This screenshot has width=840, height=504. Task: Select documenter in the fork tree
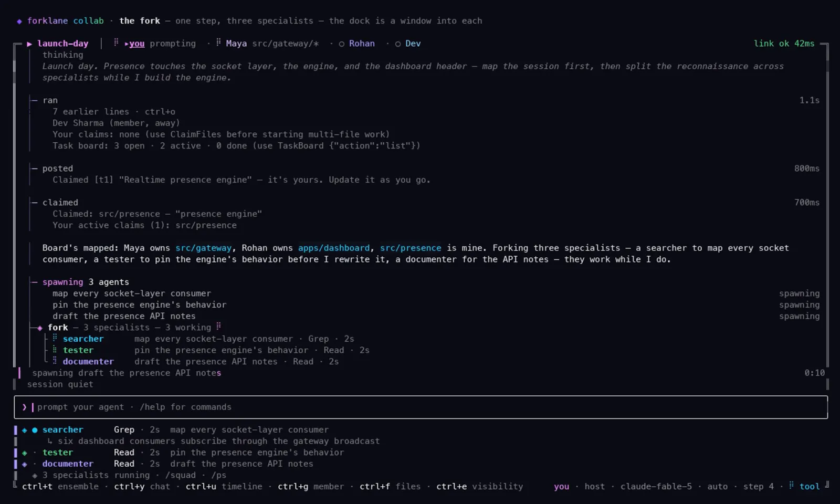click(88, 362)
